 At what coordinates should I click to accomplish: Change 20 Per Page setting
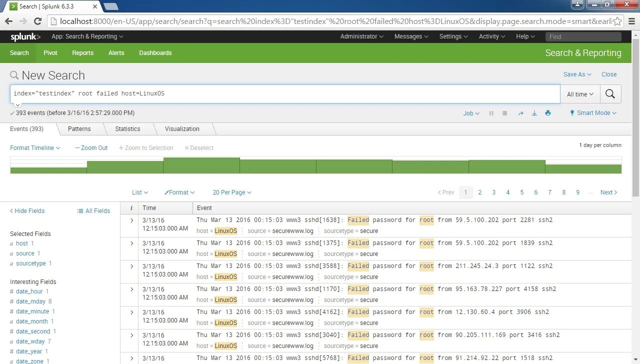pyautogui.click(x=232, y=192)
